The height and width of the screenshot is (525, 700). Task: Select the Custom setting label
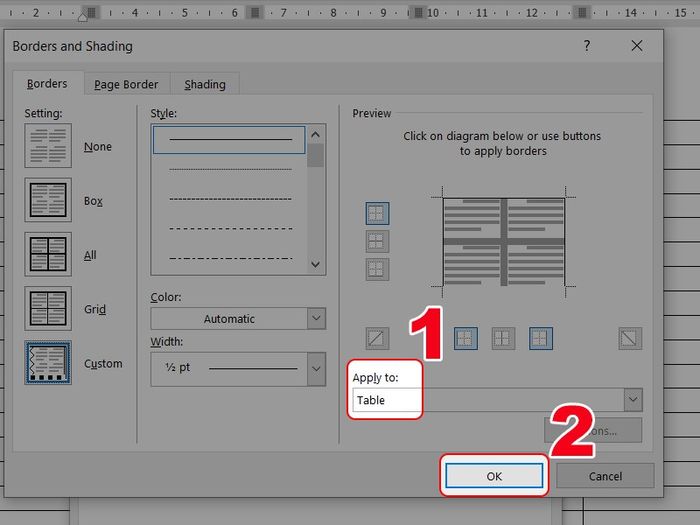[103, 363]
